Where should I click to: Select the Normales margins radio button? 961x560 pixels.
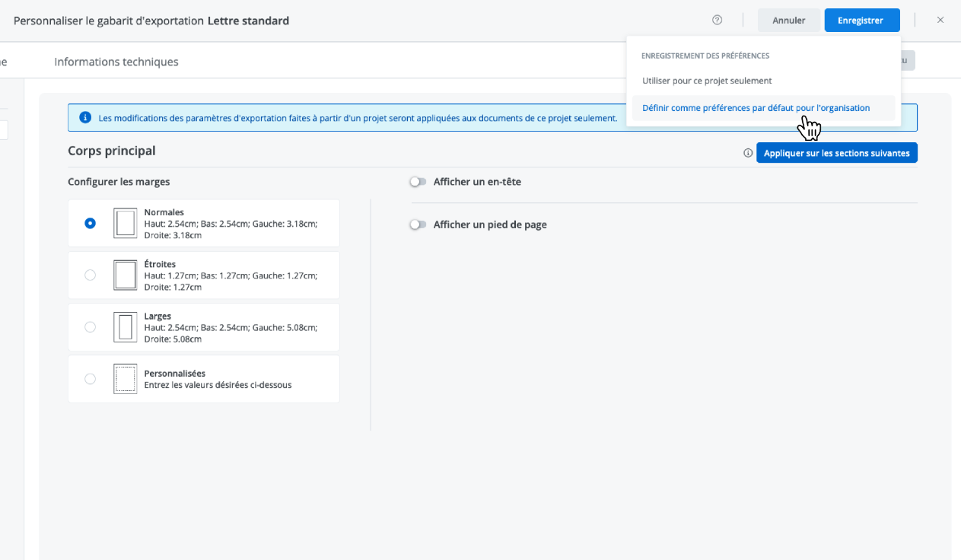pos(91,224)
